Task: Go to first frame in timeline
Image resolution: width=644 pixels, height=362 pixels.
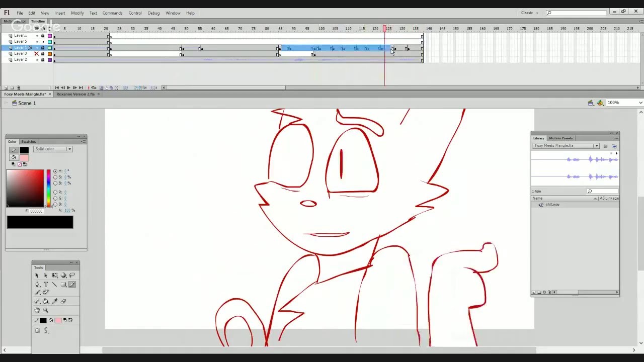Action: click(56, 87)
